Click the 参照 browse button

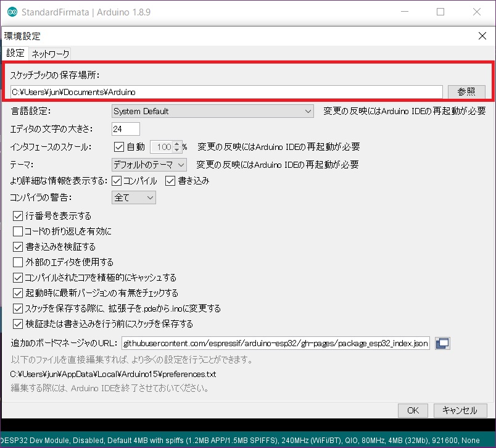tap(466, 92)
